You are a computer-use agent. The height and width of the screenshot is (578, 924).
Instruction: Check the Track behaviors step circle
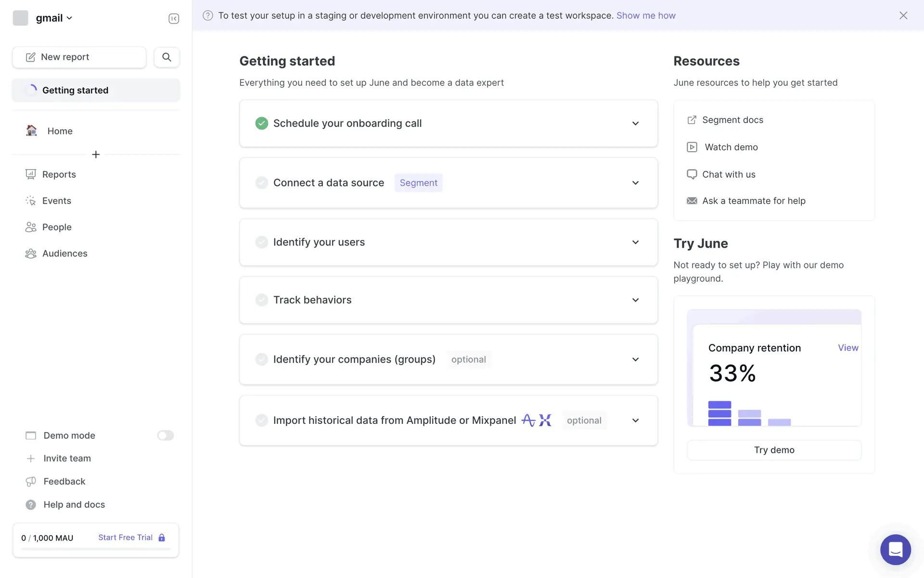261,300
